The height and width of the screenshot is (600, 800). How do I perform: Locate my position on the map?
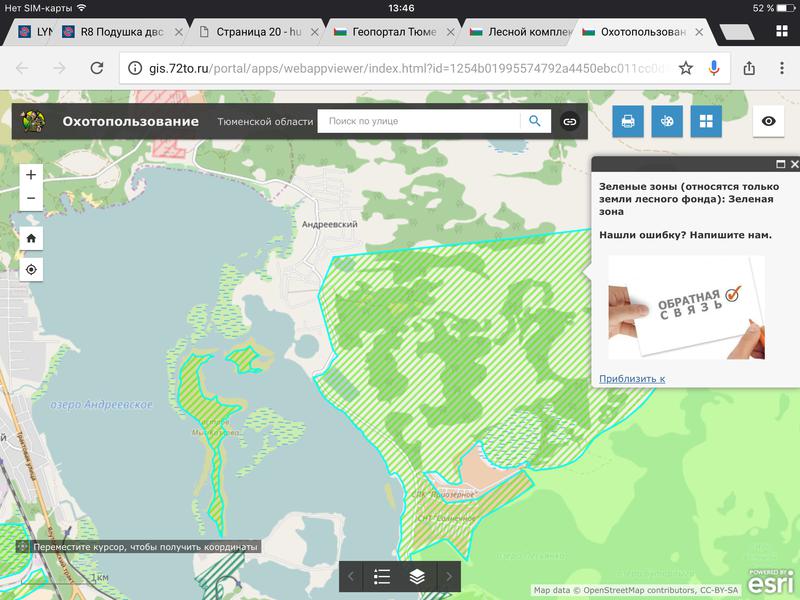(31, 270)
